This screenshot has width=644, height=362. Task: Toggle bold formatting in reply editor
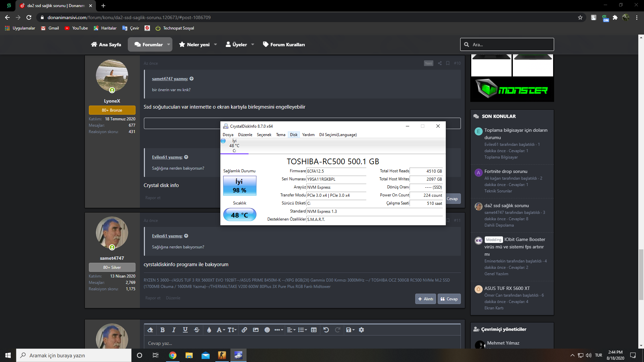click(x=162, y=330)
